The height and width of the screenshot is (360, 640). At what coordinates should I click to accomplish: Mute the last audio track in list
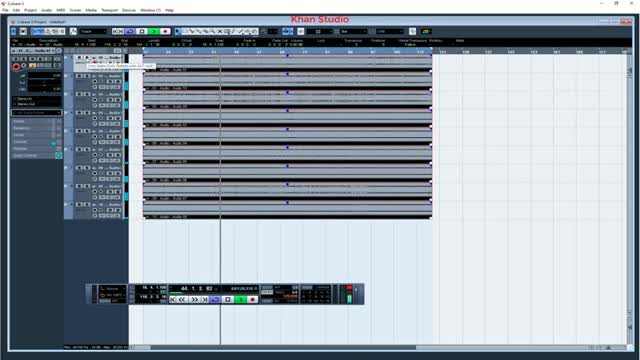point(79,204)
